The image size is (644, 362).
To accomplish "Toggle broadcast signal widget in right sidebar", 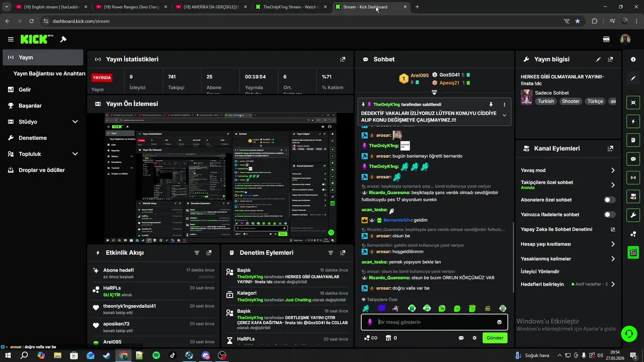I will [x=633, y=177].
